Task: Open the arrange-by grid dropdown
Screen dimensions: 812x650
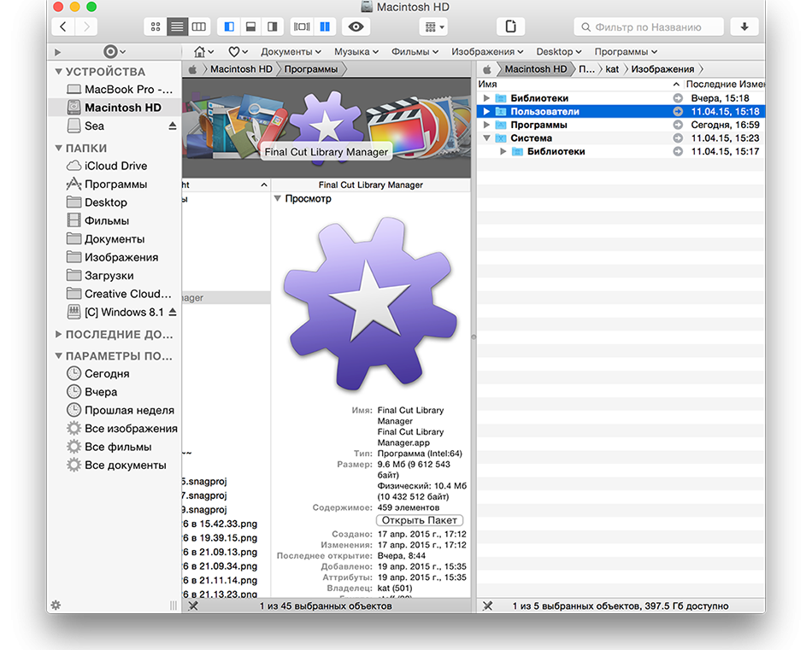Action: point(434,27)
